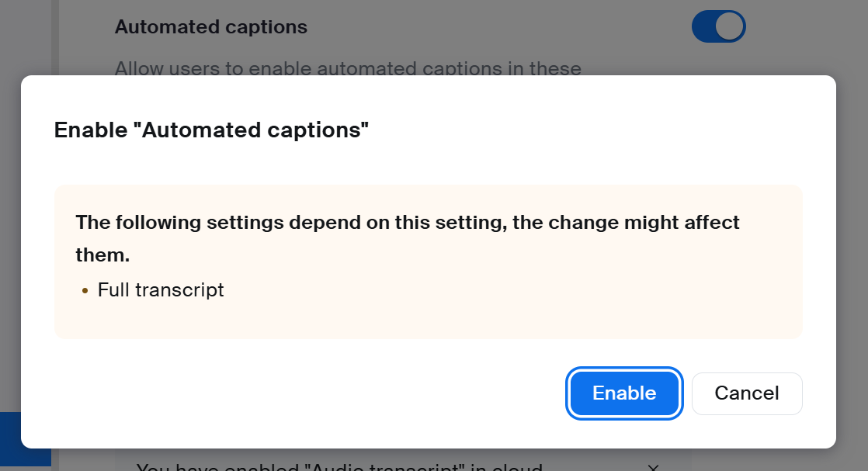Click the white knob of the captions toggle

730,27
